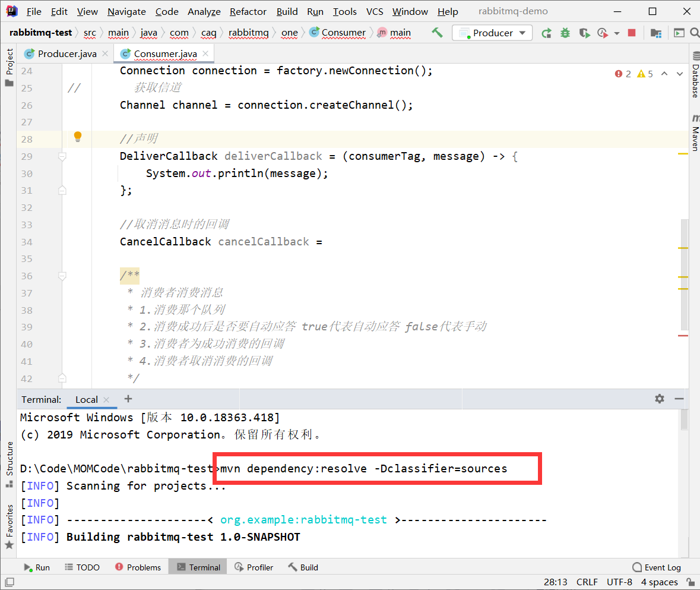This screenshot has height=590, width=700.
Task: Open terminal settings gear icon
Action: coord(660,399)
